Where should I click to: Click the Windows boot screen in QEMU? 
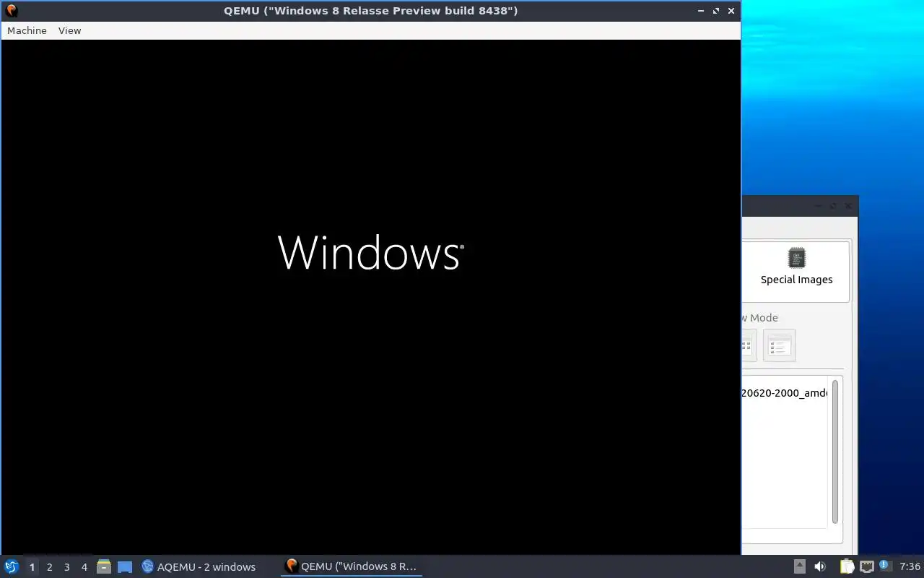pyautogui.click(x=371, y=297)
